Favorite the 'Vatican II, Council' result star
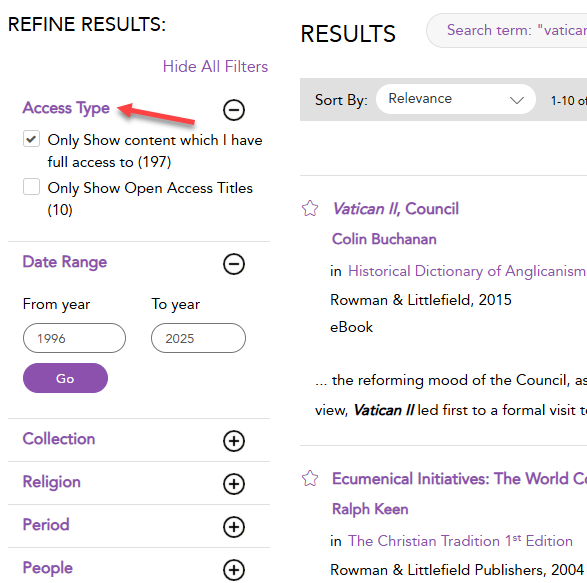 (x=310, y=209)
